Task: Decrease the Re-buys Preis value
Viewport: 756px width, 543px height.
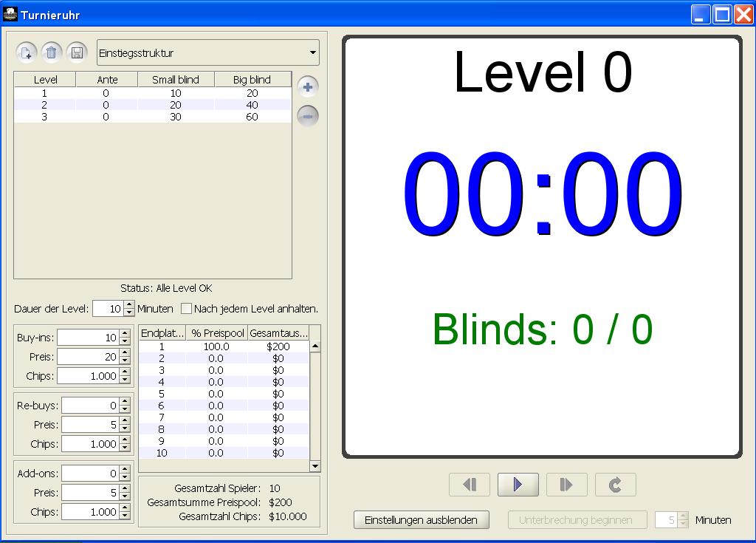Action: tap(125, 428)
